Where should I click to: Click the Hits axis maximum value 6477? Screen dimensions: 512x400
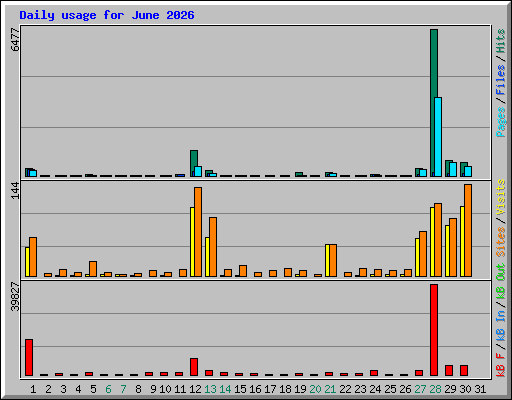coord(15,40)
